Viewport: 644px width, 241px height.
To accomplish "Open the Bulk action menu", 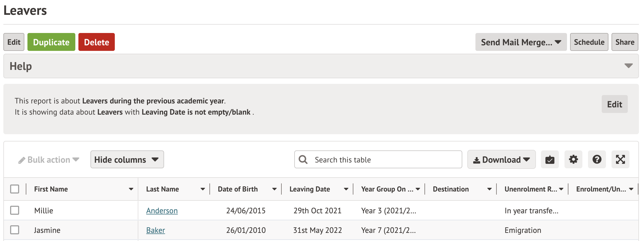I will (x=49, y=160).
